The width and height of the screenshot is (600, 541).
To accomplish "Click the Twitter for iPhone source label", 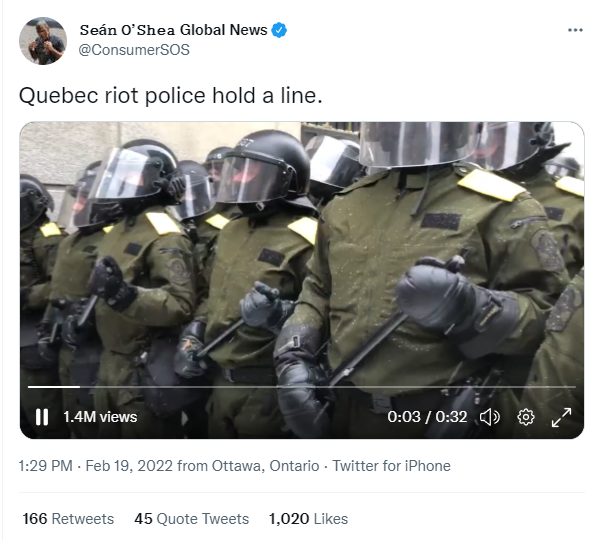I will (391, 466).
